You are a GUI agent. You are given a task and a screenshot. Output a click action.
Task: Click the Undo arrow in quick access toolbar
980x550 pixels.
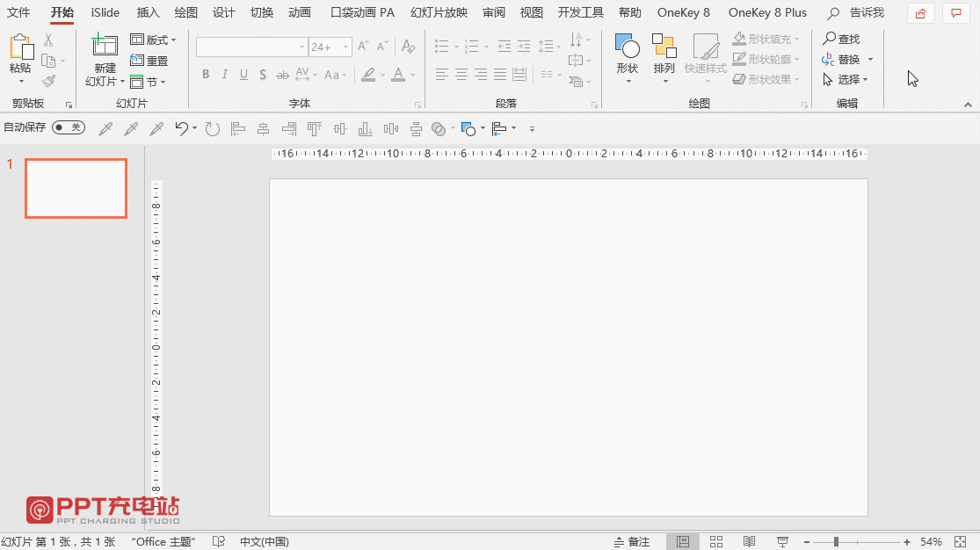click(x=181, y=128)
